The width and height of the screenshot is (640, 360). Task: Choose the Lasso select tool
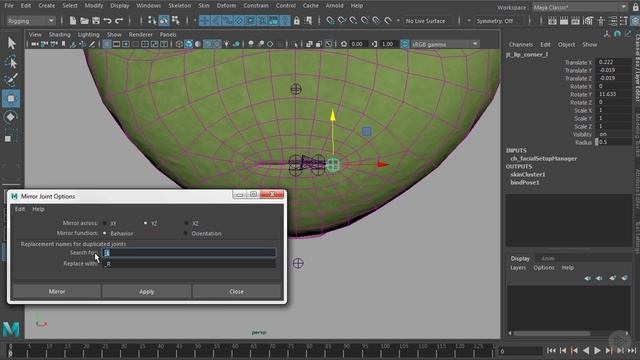tap(11, 61)
